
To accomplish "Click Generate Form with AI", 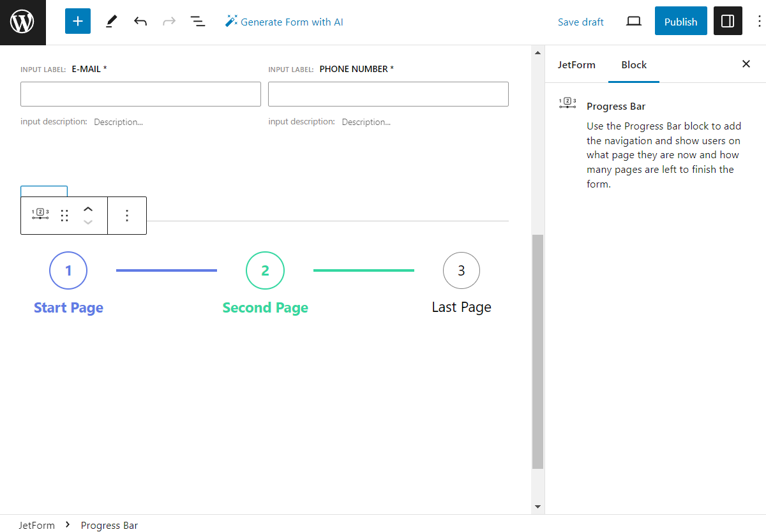I will (284, 22).
